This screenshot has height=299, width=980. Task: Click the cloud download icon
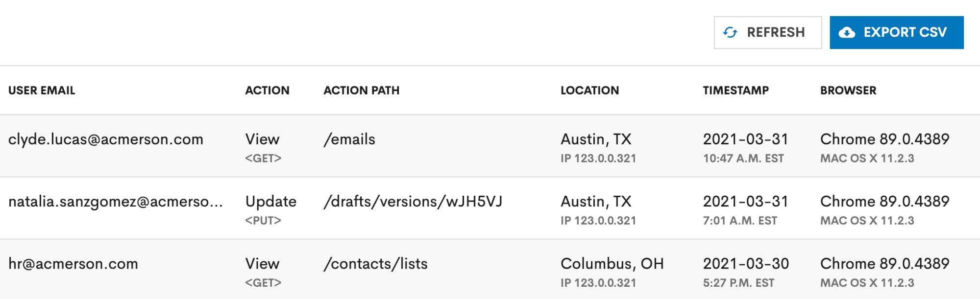click(847, 33)
